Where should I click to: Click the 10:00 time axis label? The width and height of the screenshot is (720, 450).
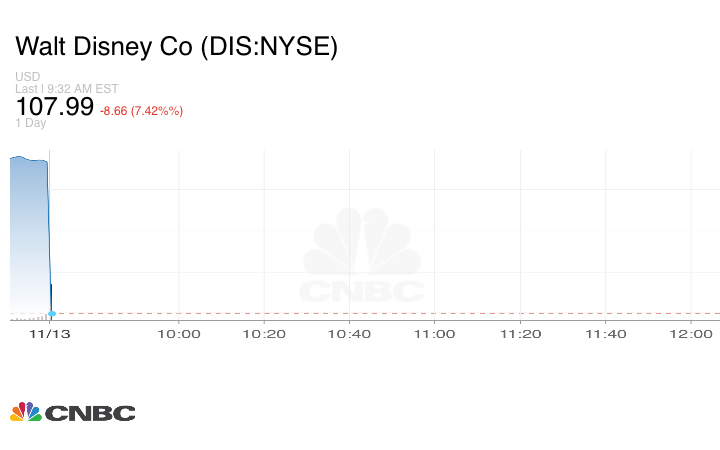178,334
